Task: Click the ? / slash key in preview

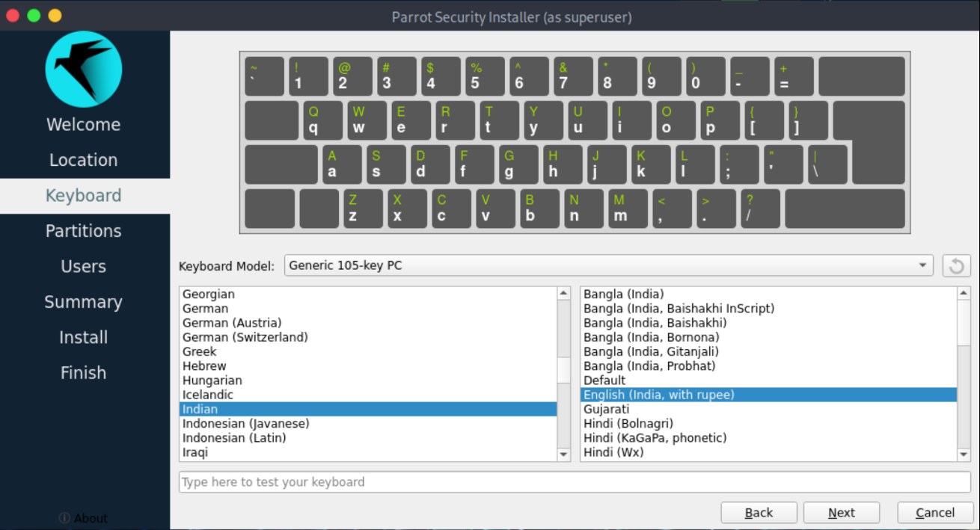Action: [x=760, y=209]
